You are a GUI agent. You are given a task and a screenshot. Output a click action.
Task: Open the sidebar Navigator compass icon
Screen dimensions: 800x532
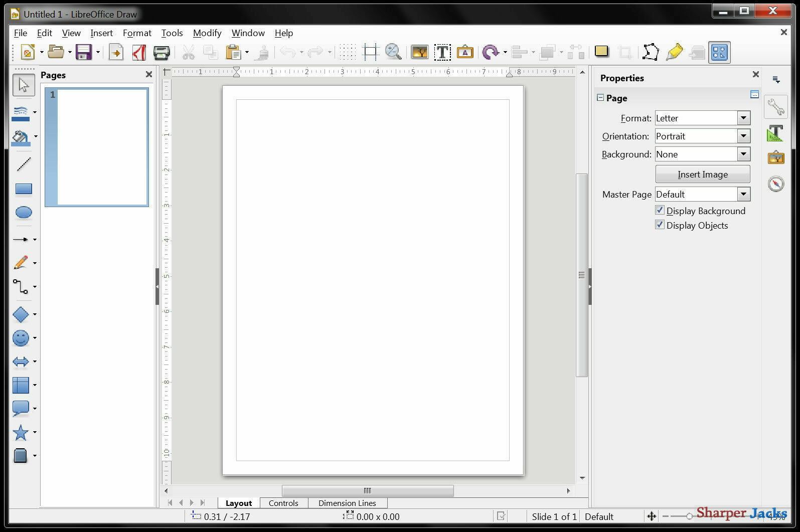click(776, 184)
